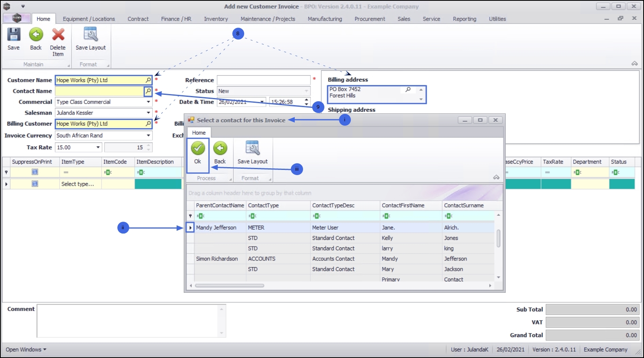The image size is (644, 358).
Task: Toggle SuppressOnPrint checkbox in filter row
Action: coord(35,172)
